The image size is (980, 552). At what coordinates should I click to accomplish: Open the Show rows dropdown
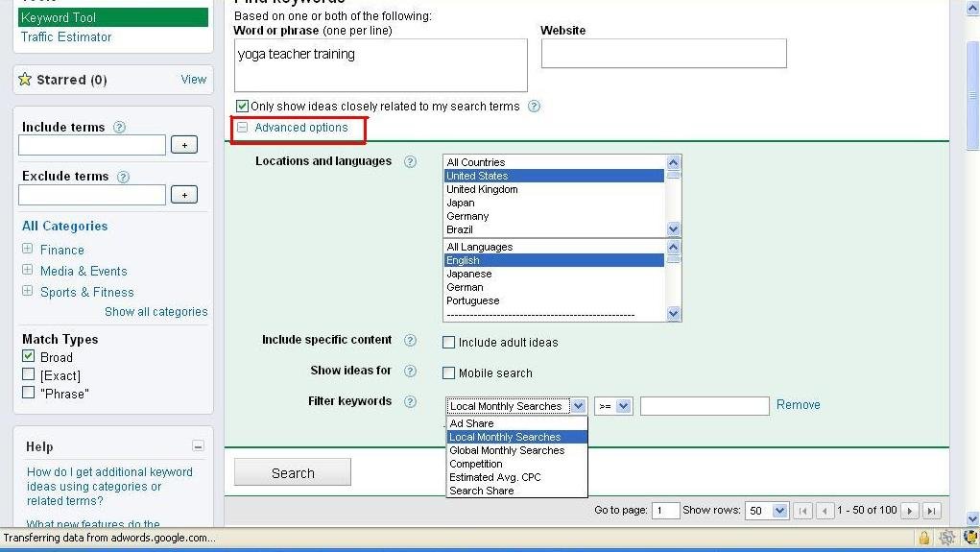tap(779, 511)
